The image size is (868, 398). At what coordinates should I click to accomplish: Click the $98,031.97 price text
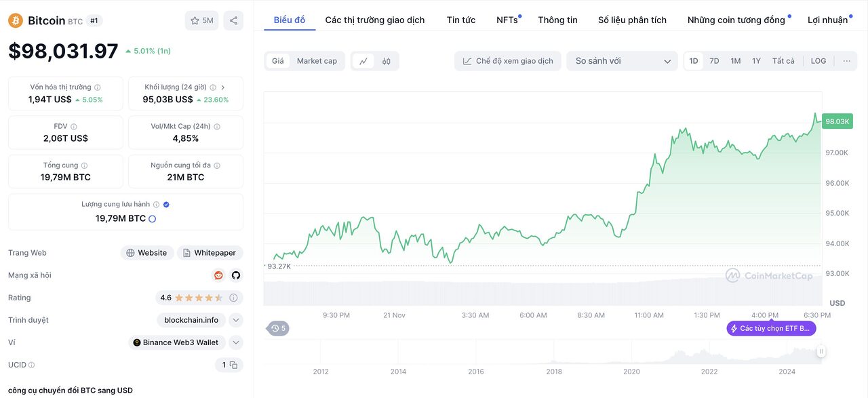(63, 51)
